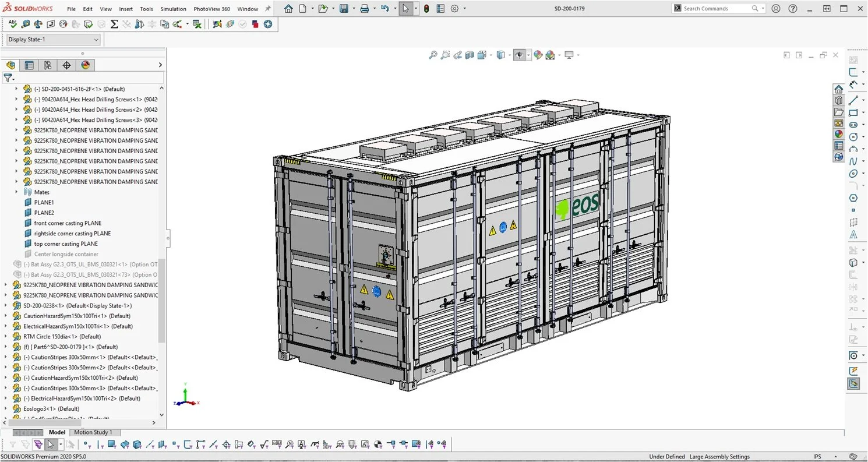This screenshot has width=868, height=462.
Task: Click the Zoom to Fit icon
Action: pyautogui.click(x=433, y=55)
